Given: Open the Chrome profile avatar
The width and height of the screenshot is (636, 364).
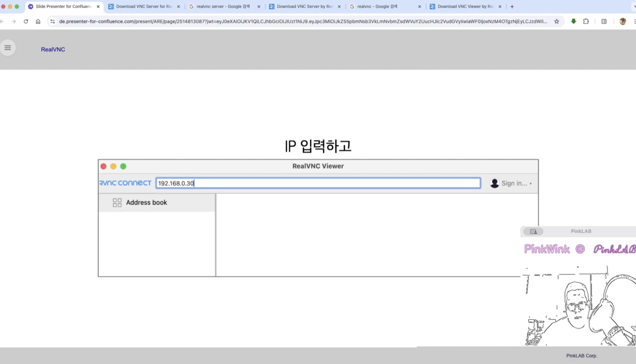Looking at the screenshot, I should click(622, 21).
